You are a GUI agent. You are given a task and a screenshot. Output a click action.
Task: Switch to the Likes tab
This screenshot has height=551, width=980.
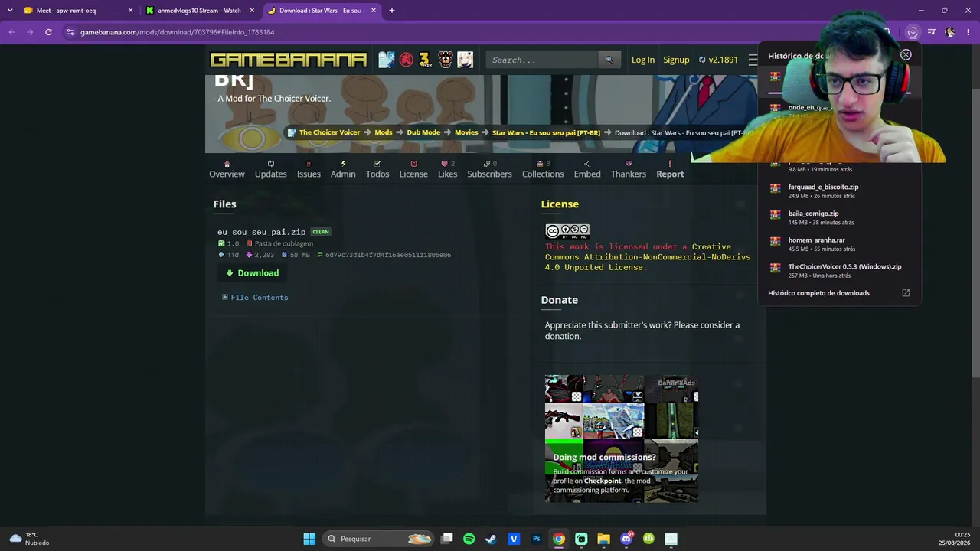tap(448, 169)
